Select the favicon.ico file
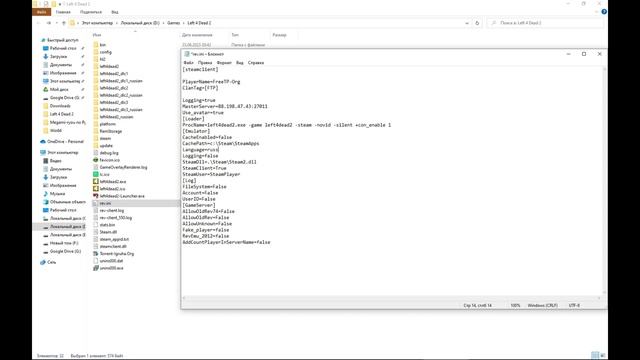This screenshot has width=640, height=360. pyautogui.click(x=110, y=160)
